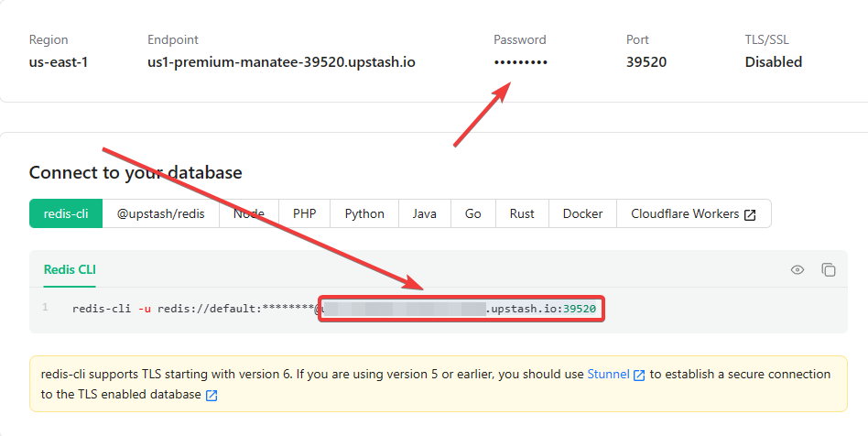Open the Cloudflare Workers tab
This screenshot has height=436, width=868.
tap(694, 213)
